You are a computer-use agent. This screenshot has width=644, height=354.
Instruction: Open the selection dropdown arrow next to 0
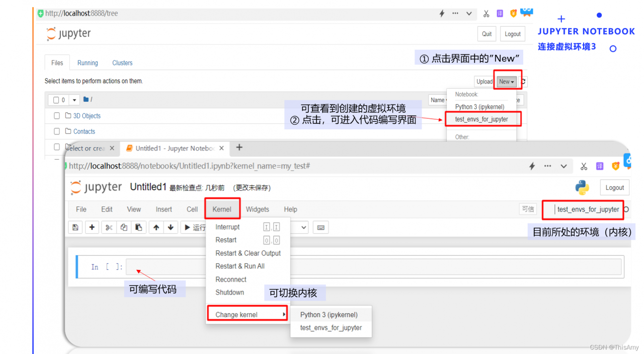74,100
